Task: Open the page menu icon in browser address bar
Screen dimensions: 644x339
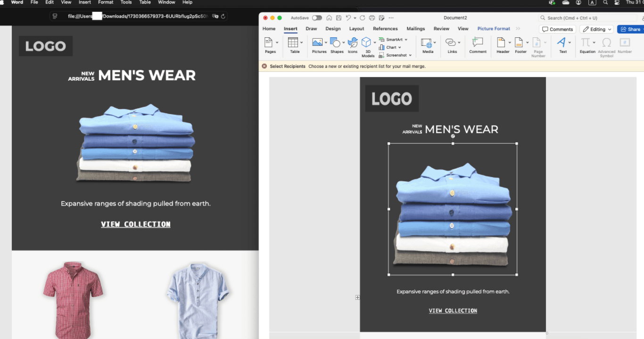Action: pos(55,16)
